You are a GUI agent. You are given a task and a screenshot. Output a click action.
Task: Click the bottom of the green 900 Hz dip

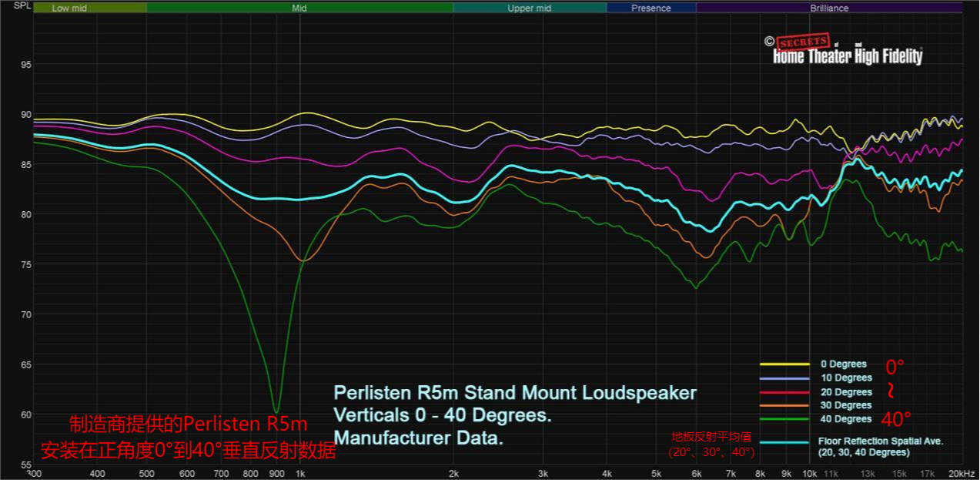coord(276,411)
